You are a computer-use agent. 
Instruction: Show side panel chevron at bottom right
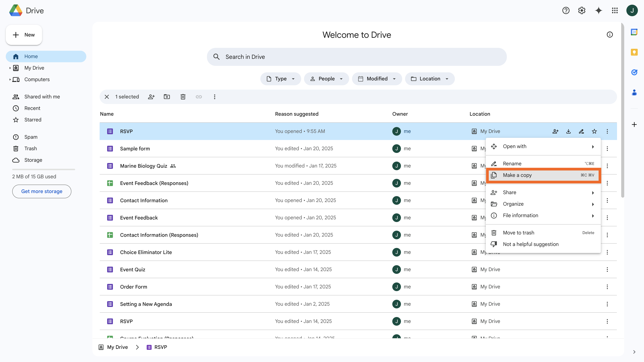pos(634,352)
